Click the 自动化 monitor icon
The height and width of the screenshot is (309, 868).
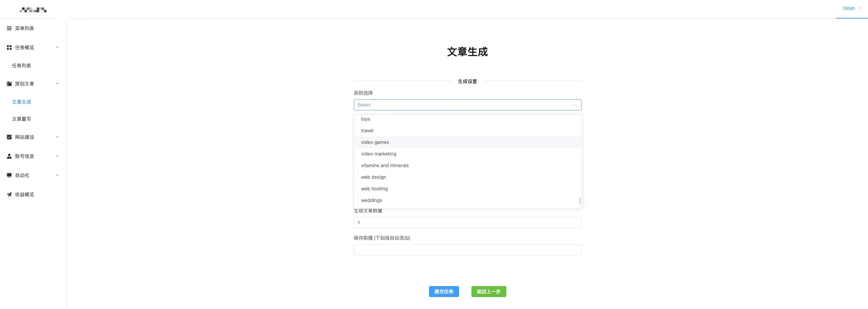9,175
